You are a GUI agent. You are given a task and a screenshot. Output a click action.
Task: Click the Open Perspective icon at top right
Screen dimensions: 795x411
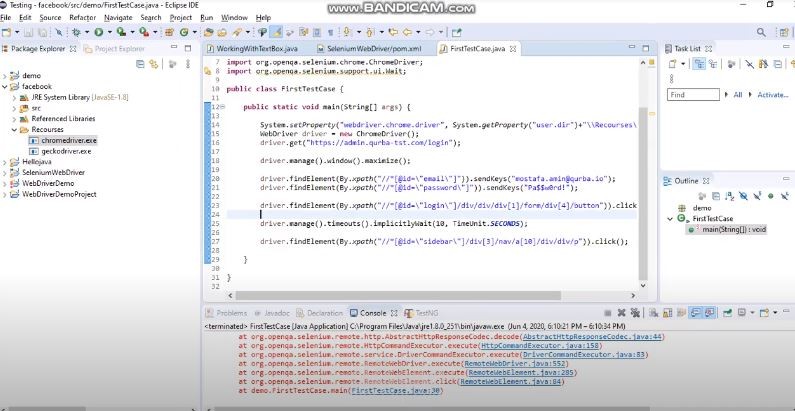(784, 32)
